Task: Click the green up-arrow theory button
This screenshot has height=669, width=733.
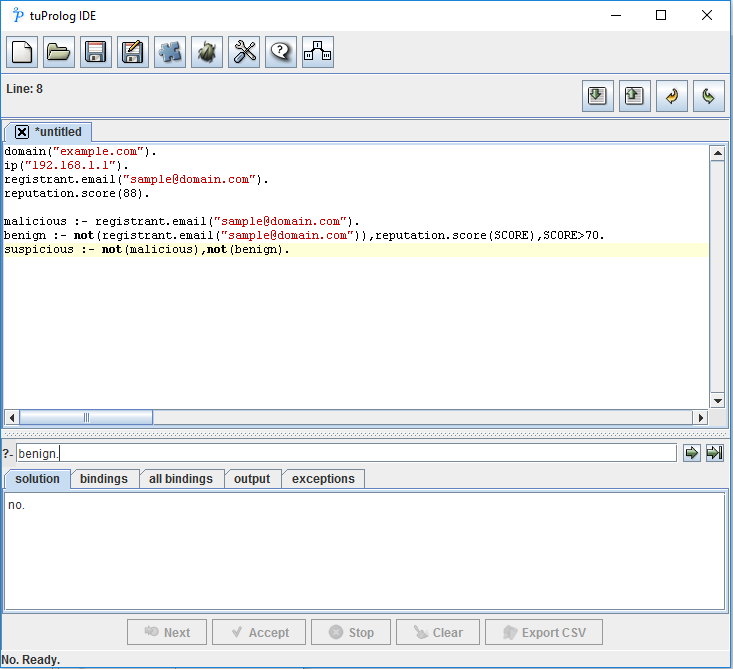Action: coord(634,96)
